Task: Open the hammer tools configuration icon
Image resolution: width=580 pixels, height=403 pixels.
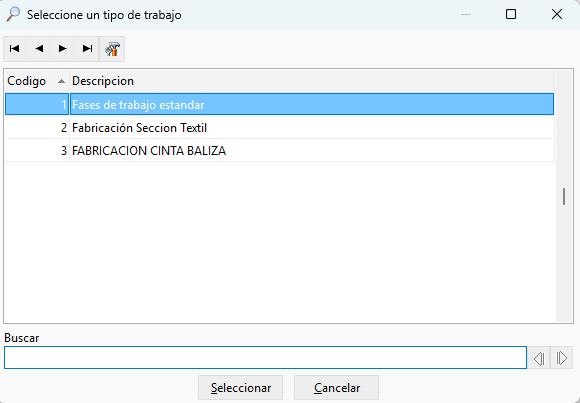Action: pyautogui.click(x=112, y=49)
